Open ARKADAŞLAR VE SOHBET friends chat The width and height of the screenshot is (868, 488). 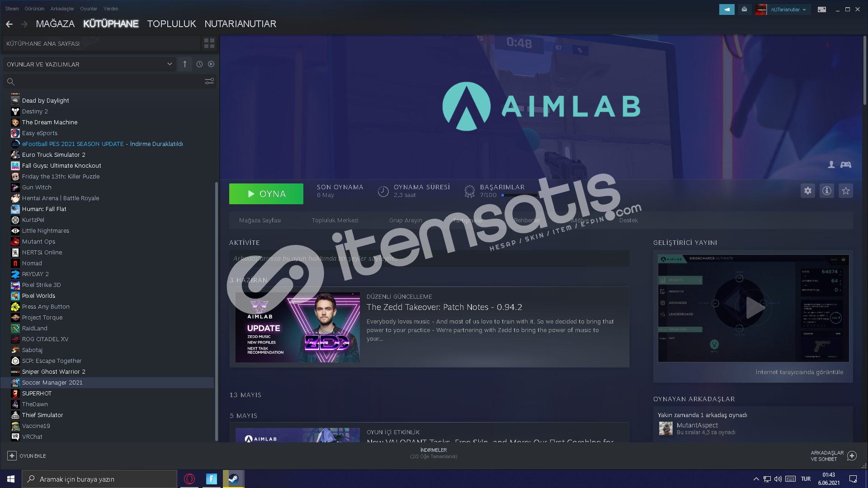(833, 456)
